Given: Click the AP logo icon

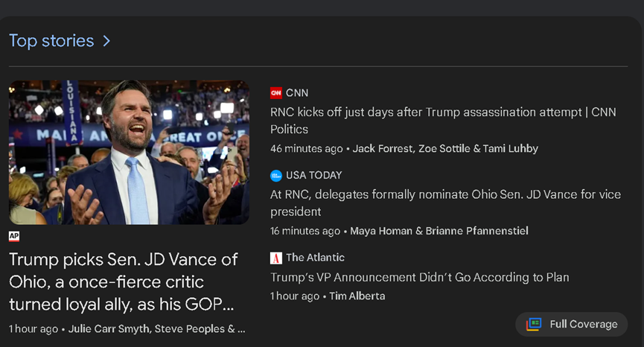Looking at the screenshot, I should [14, 236].
